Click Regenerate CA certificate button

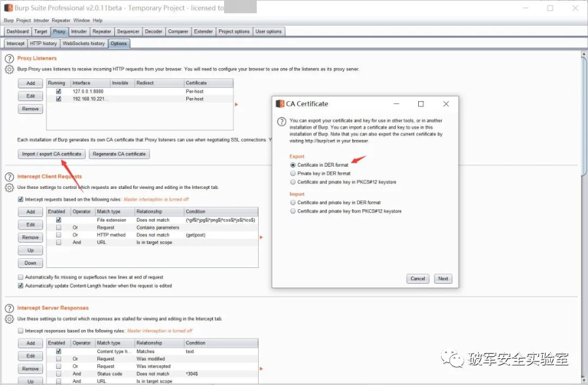click(120, 154)
